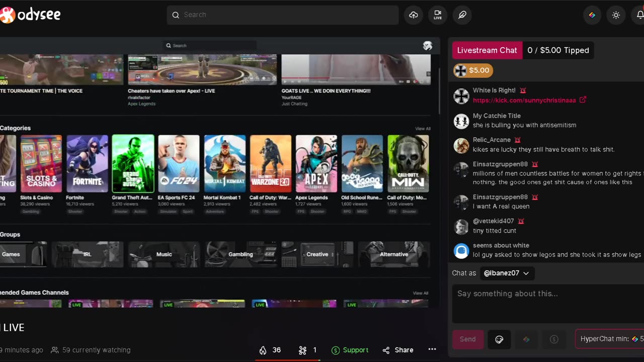Click the 59 currently watching text
This screenshot has width=644, height=362.
[96, 350]
